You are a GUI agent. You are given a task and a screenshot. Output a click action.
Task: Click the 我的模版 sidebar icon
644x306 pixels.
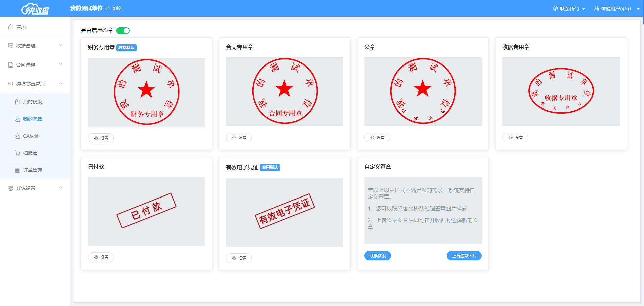click(17, 102)
